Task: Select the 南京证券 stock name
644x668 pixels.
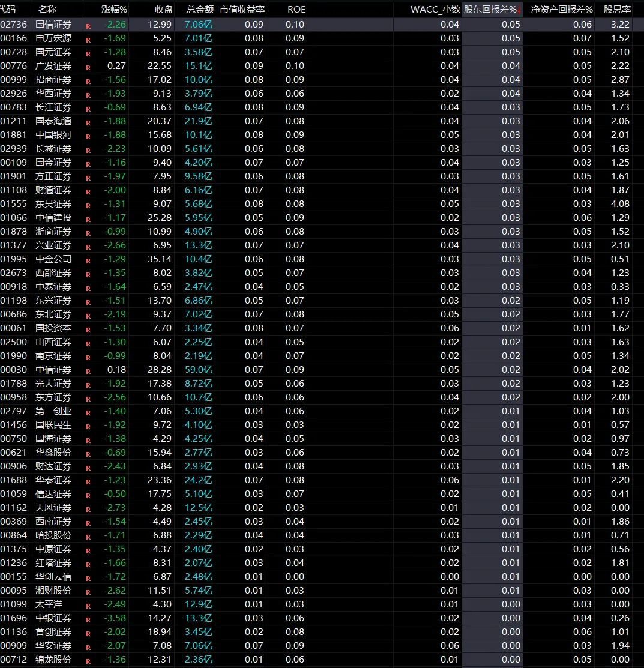Action: coord(53,356)
